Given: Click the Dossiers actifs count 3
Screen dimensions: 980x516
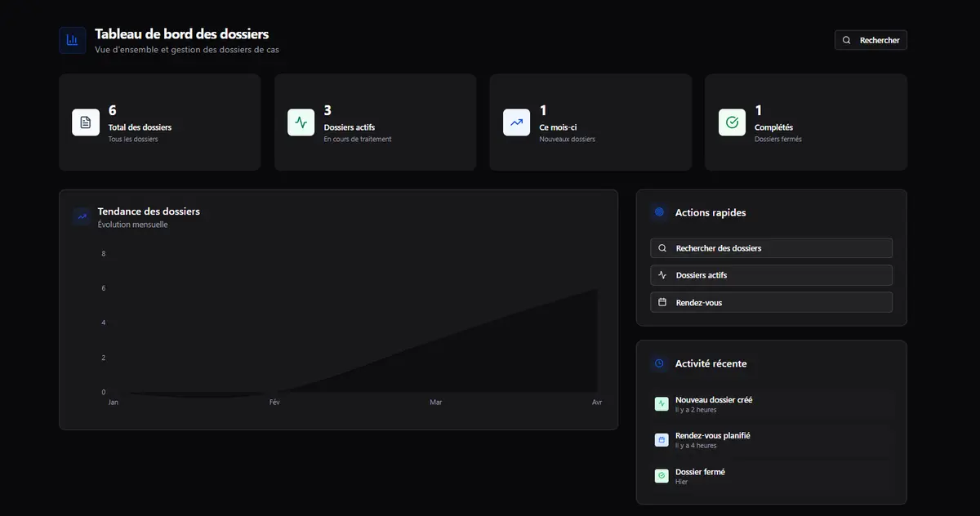Looking at the screenshot, I should (x=327, y=110).
